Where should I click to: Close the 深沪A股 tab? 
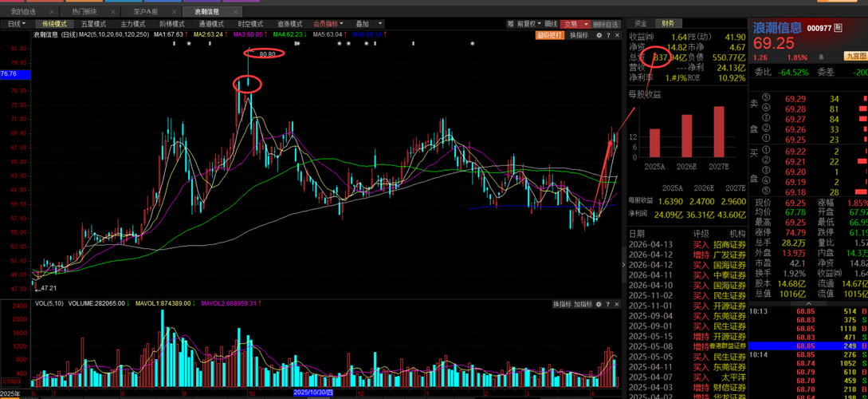(x=175, y=12)
